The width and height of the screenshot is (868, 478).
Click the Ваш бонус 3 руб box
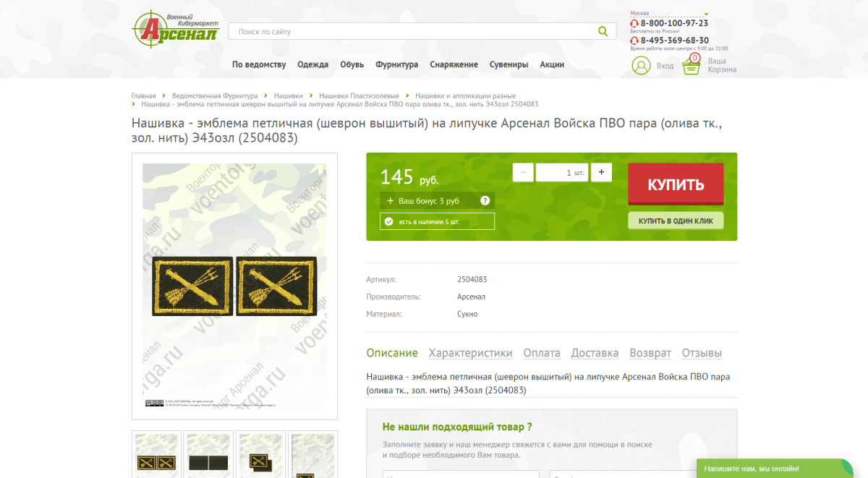(437, 200)
